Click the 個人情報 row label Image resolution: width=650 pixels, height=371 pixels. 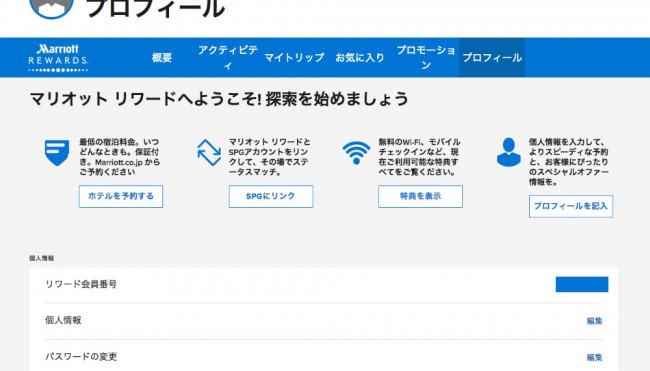63,320
